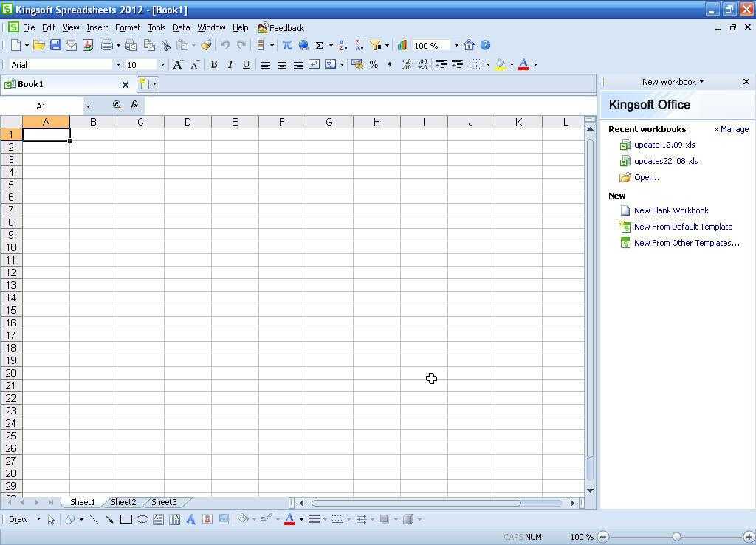Click the Format Painter brush icon
The width and height of the screenshot is (756, 545).
tap(207, 45)
